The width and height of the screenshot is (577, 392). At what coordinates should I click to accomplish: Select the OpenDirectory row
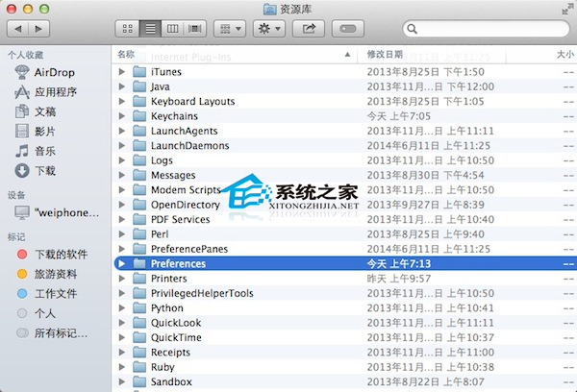[x=344, y=205]
